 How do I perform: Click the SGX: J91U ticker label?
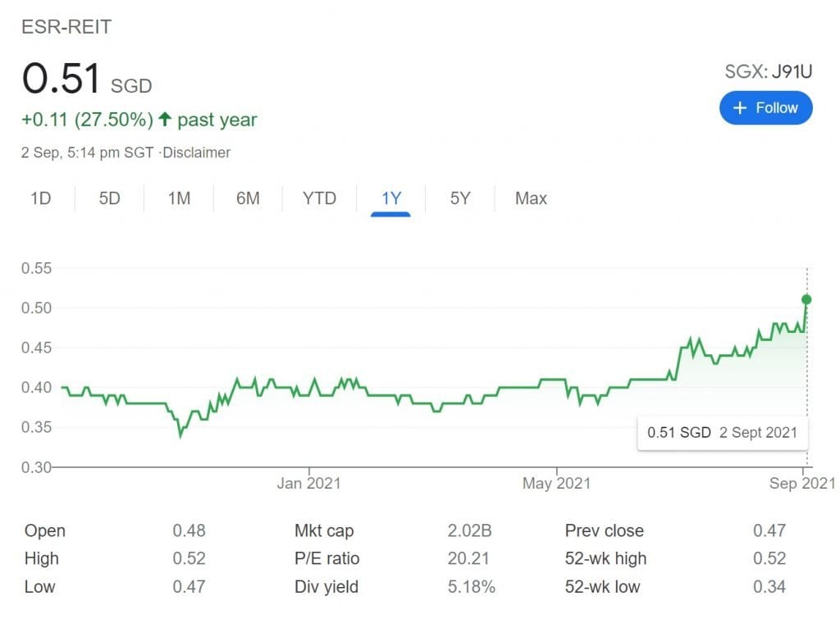pyautogui.click(x=768, y=72)
